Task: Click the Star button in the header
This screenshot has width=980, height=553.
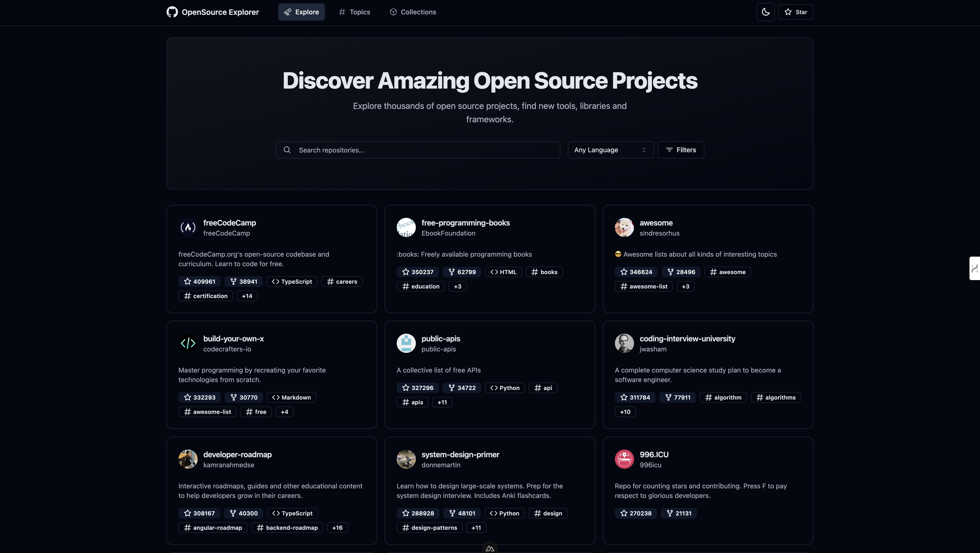Action: 796,12
